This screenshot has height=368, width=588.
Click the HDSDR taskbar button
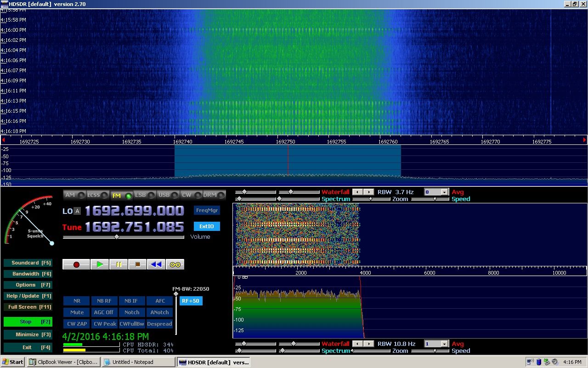tap(214, 362)
